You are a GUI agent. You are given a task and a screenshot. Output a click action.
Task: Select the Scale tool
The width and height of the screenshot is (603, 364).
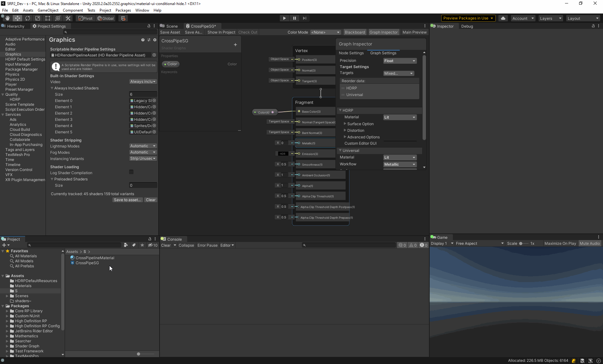(x=37, y=18)
